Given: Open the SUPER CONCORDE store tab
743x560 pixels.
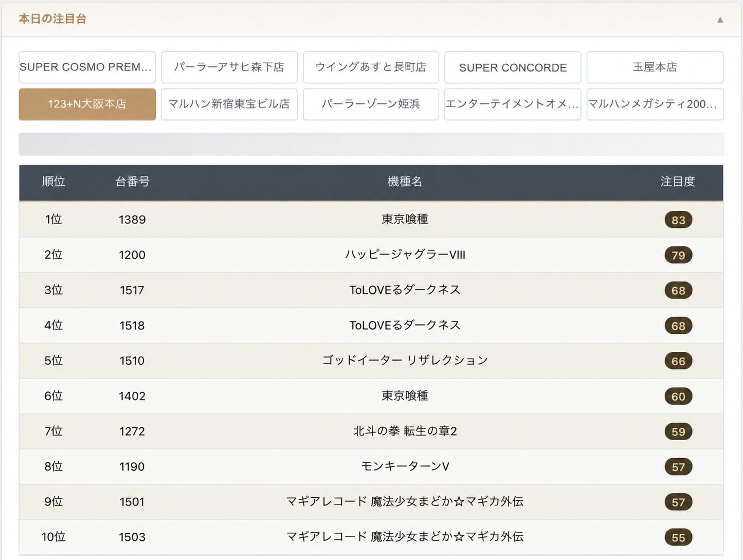Looking at the screenshot, I should click(513, 67).
